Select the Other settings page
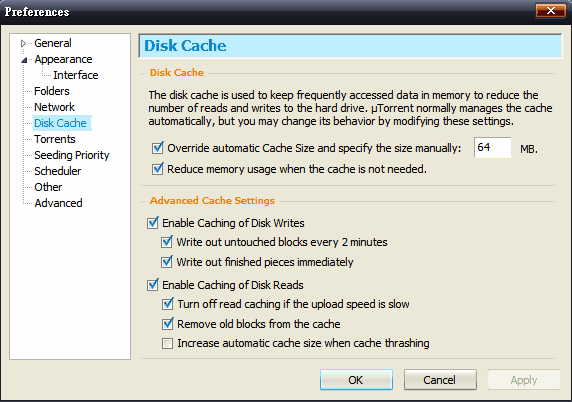This screenshot has width=572, height=402. 48,187
